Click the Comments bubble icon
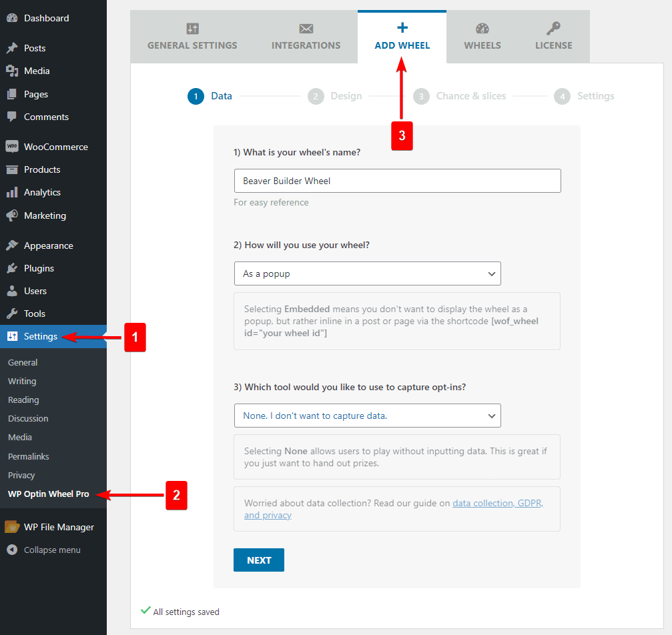672x635 pixels. [12, 117]
